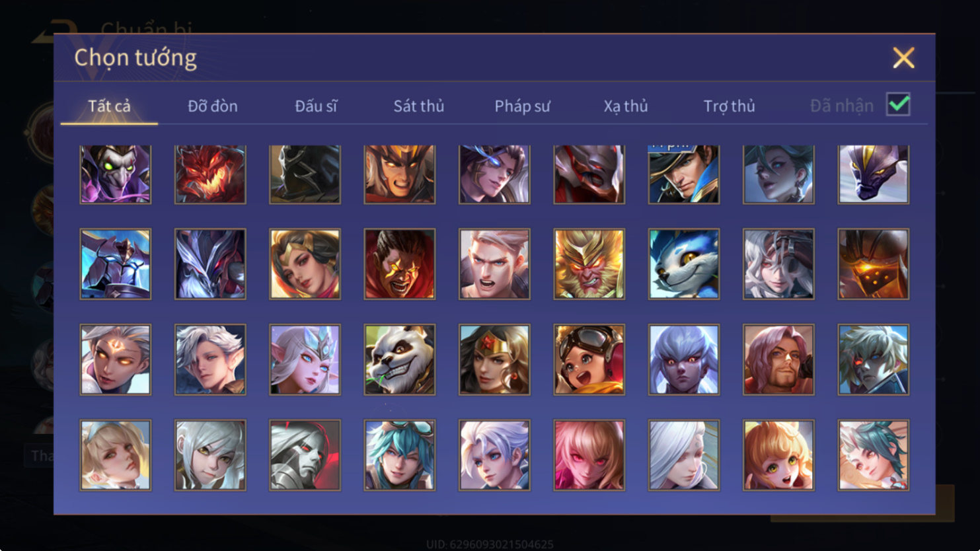
Task: Select the goggles-wearing kid hero
Action: point(589,359)
